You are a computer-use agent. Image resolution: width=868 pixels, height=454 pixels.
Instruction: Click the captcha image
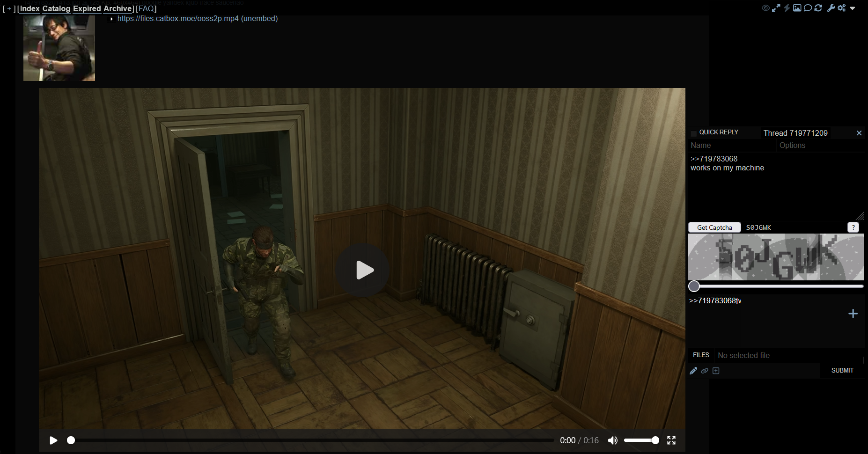click(776, 257)
